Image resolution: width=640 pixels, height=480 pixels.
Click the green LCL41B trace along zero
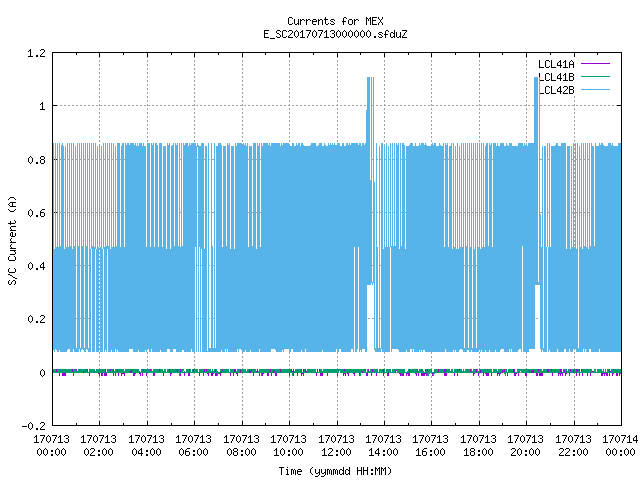337,371
